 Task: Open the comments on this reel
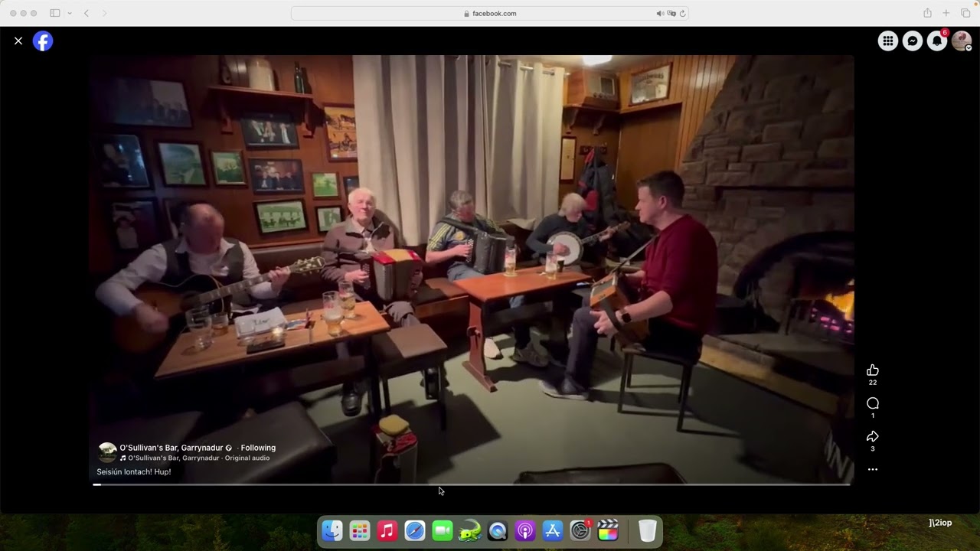tap(873, 403)
